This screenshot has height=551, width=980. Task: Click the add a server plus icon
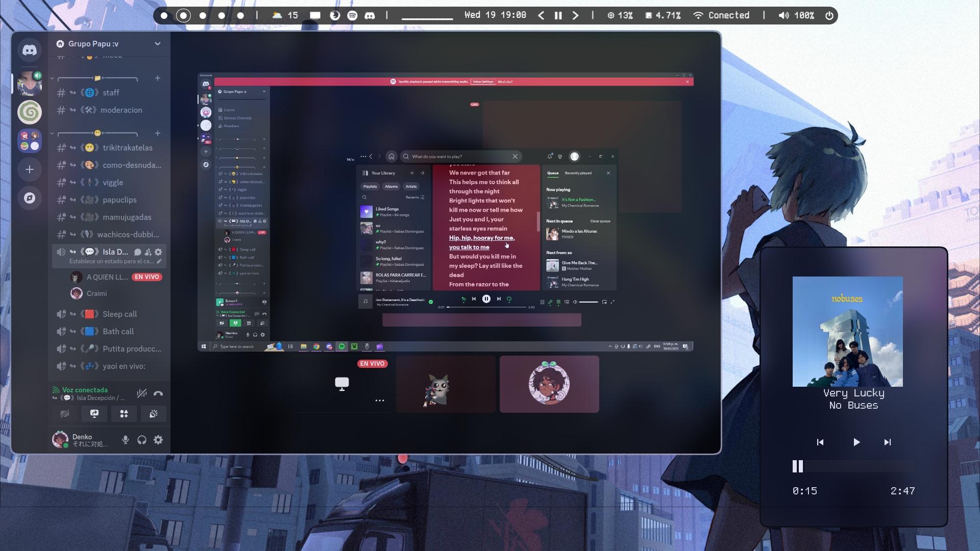click(x=30, y=169)
